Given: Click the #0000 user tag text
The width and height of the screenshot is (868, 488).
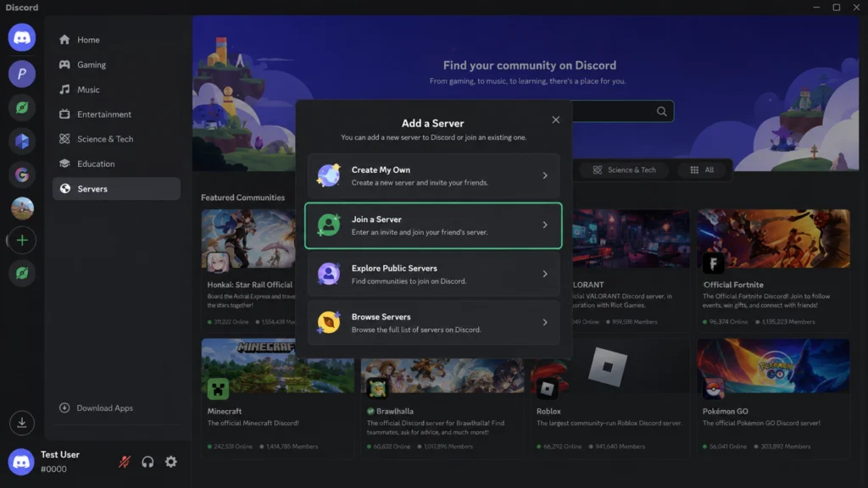Looking at the screenshot, I should pyautogui.click(x=53, y=469).
